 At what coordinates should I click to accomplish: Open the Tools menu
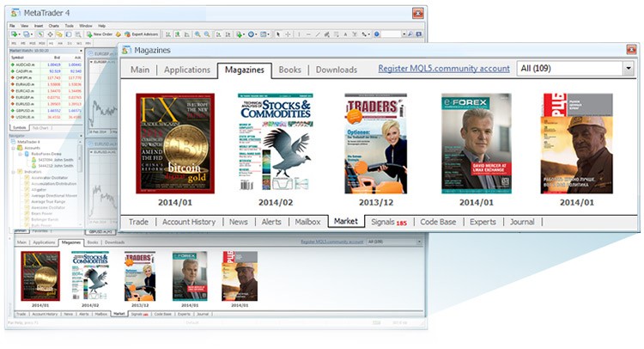(x=69, y=26)
